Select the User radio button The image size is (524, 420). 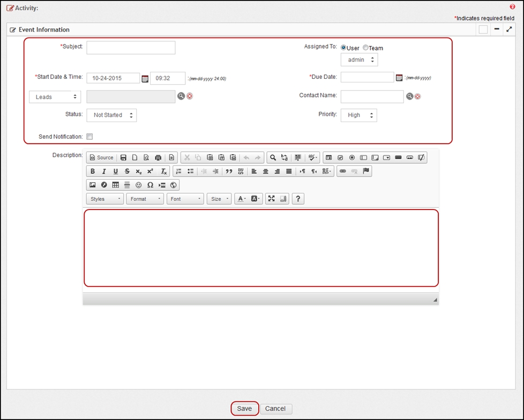343,48
